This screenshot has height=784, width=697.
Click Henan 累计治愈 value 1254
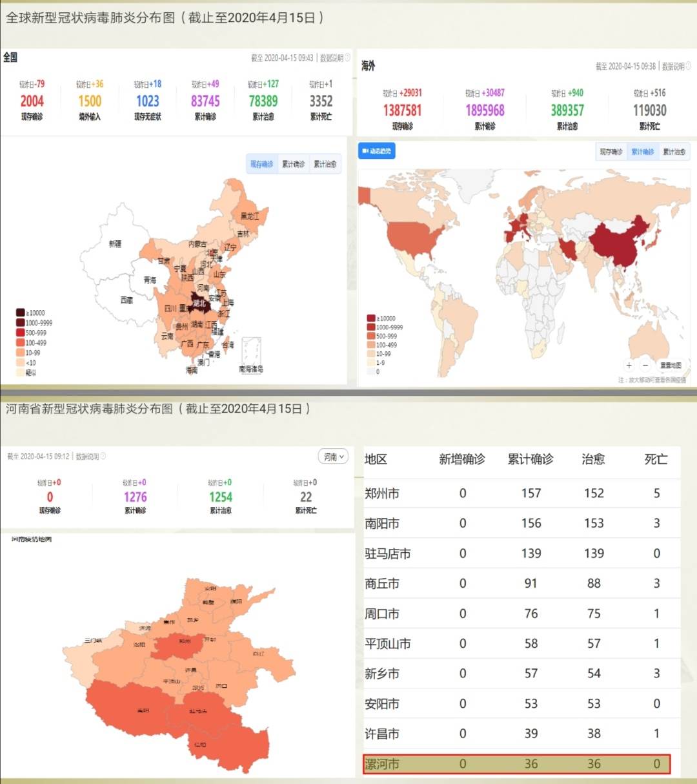[x=220, y=497]
